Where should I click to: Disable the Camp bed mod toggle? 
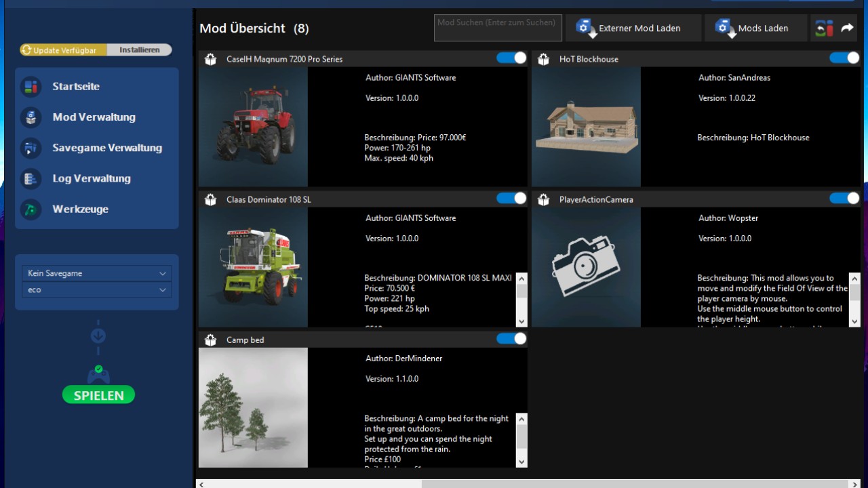(511, 338)
